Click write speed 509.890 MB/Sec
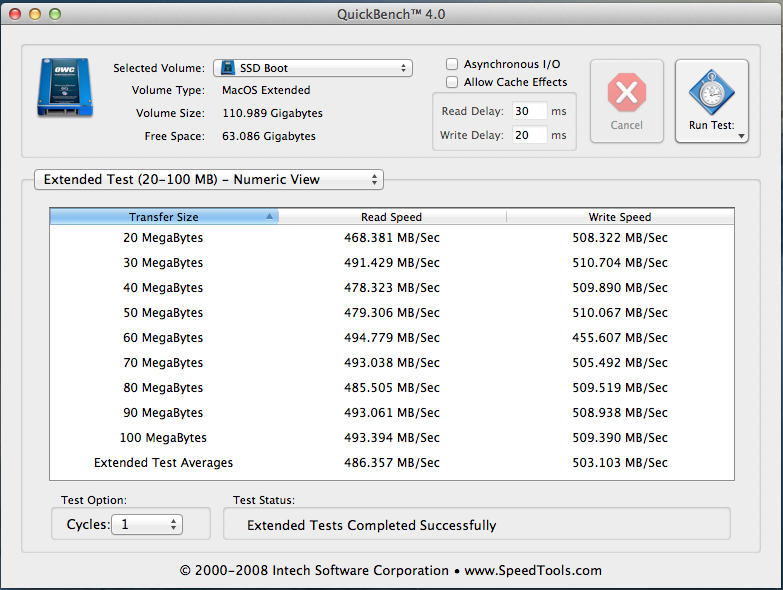Screen dimensions: 783x590 click(x=620, y=288)
